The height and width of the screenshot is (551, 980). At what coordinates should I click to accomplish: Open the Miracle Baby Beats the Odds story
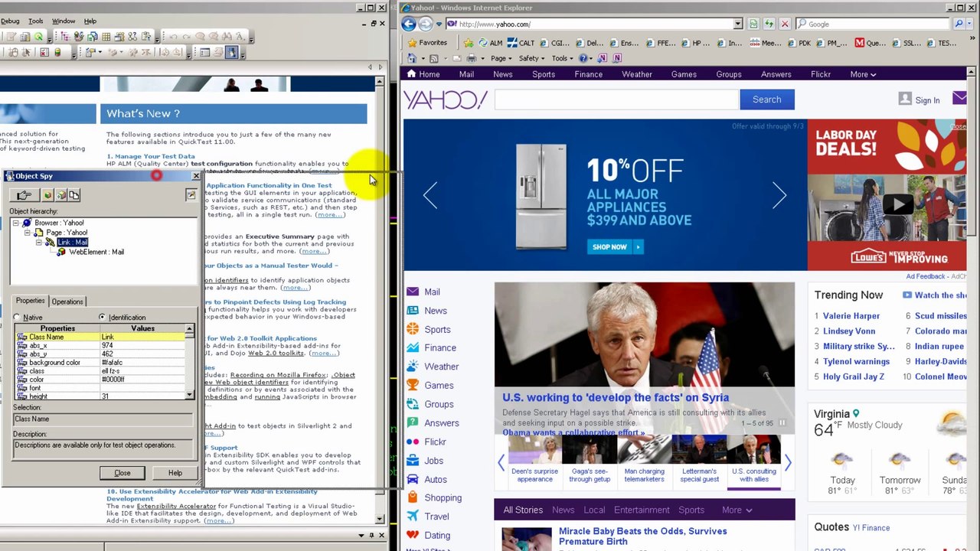643,536
